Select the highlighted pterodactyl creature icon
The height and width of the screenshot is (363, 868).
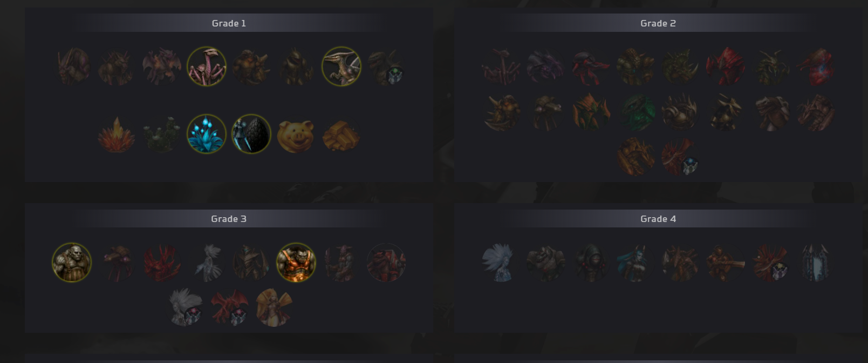(x=341, y=66)
